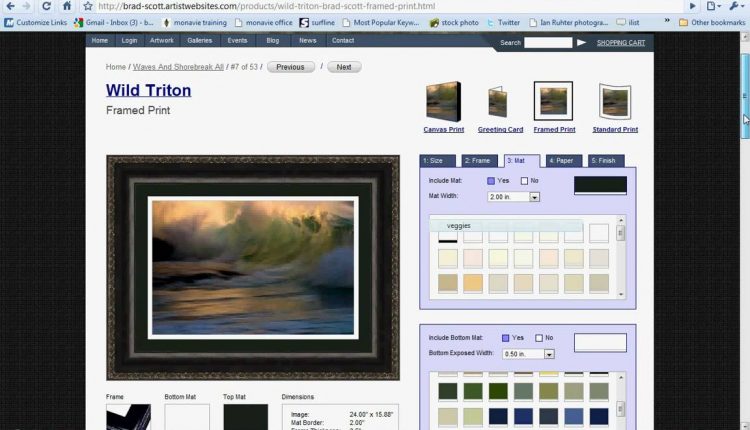The width and height of the screenshot is (750, 430).
Task: Click the Next artwork button
Action: click(x=344, y=67)
